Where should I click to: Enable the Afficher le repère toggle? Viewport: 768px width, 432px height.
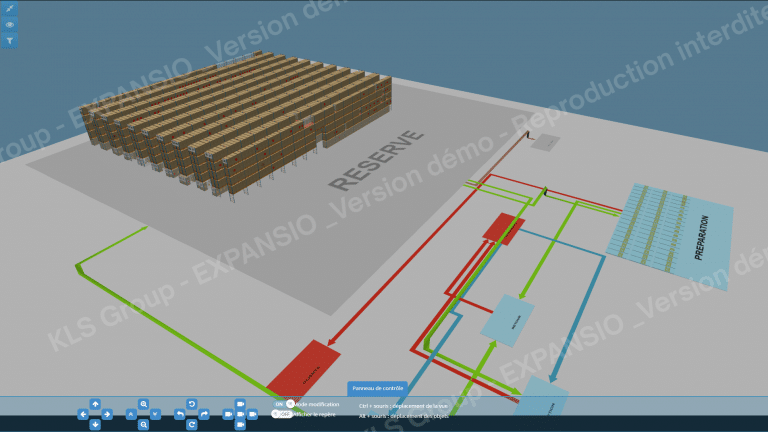tap(281, 413)
